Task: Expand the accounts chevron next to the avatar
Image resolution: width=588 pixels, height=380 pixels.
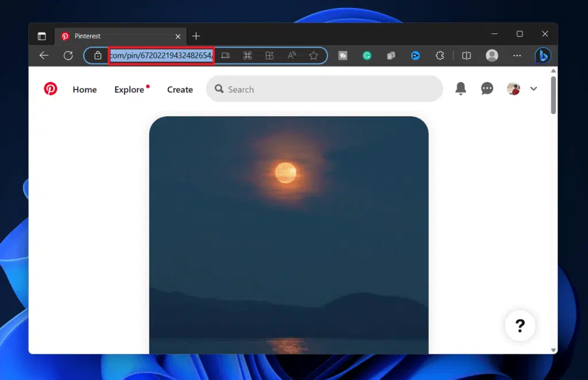Action: click(x=533, y=89)
